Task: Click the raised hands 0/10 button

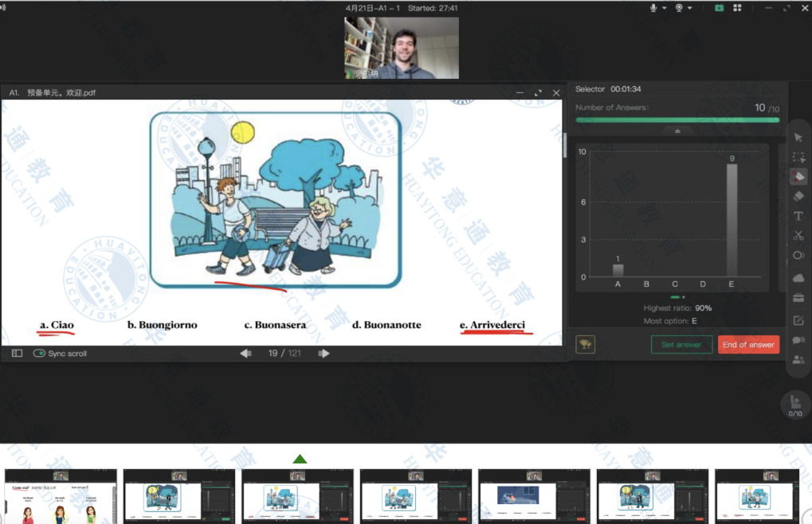Action: (x=795, y=405)
